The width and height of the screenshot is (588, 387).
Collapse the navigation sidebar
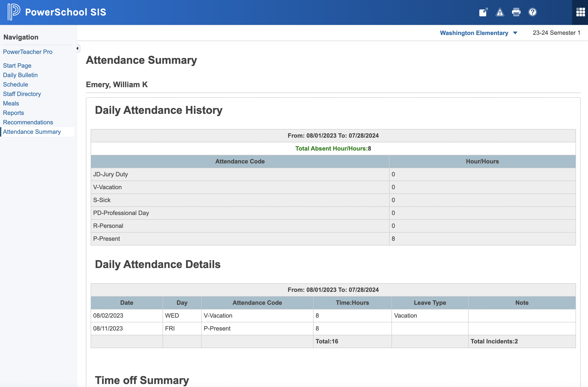(x=77, y=49)
